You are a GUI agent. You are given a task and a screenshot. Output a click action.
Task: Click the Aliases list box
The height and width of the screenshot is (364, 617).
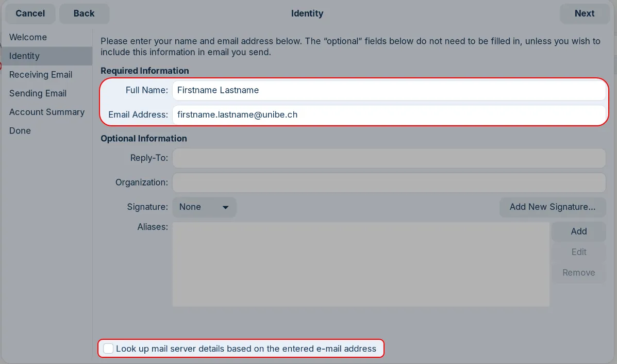[361, 264]
